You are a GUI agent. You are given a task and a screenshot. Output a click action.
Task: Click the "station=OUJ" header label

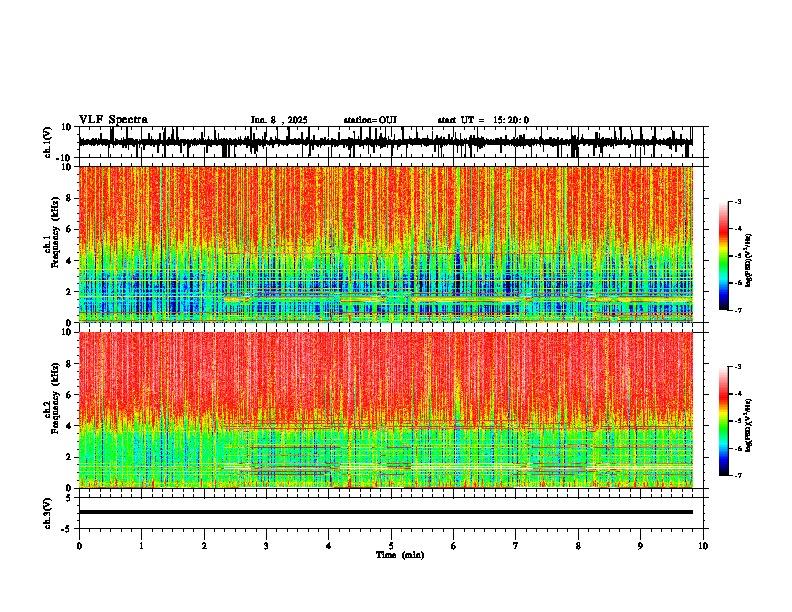[370, 120]
